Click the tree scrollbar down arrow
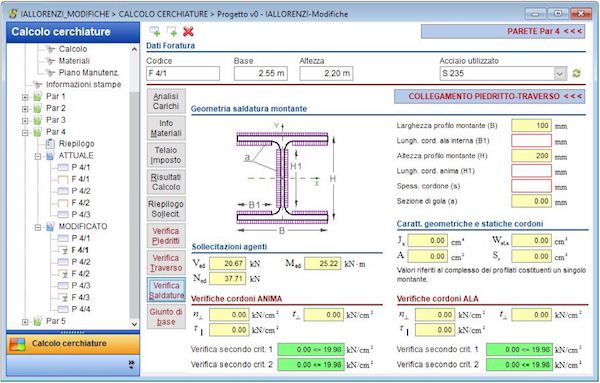 click(x=134, y=324)
